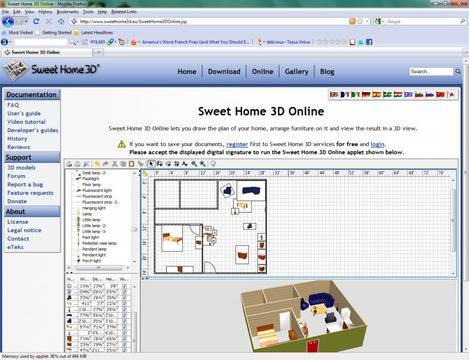Click the Cut scissors icon in applet toolbar
The height and width of the screenshot is (360, 469).
pos(114,164)
